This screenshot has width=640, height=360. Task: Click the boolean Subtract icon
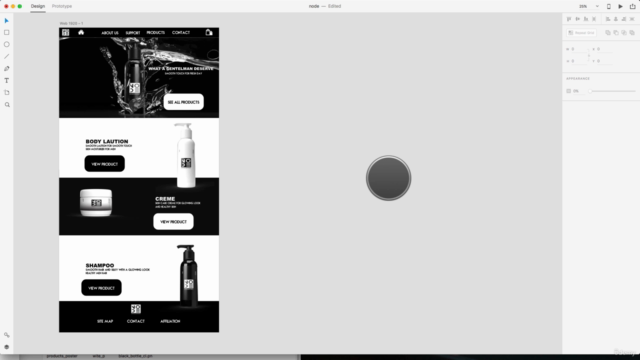[616, 33]
